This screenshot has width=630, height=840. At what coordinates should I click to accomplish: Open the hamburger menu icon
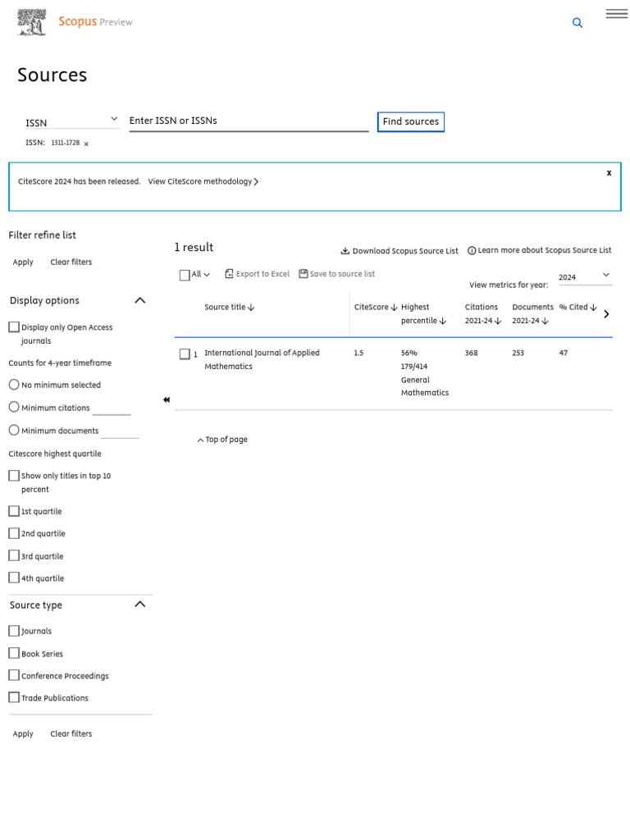(617, 14)
